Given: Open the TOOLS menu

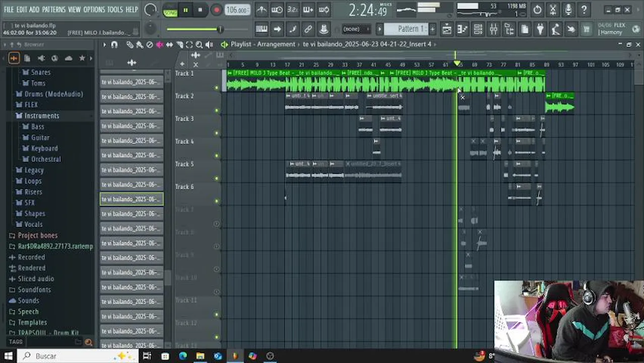Looking at the screenshot, I should [x=115, y=10].
